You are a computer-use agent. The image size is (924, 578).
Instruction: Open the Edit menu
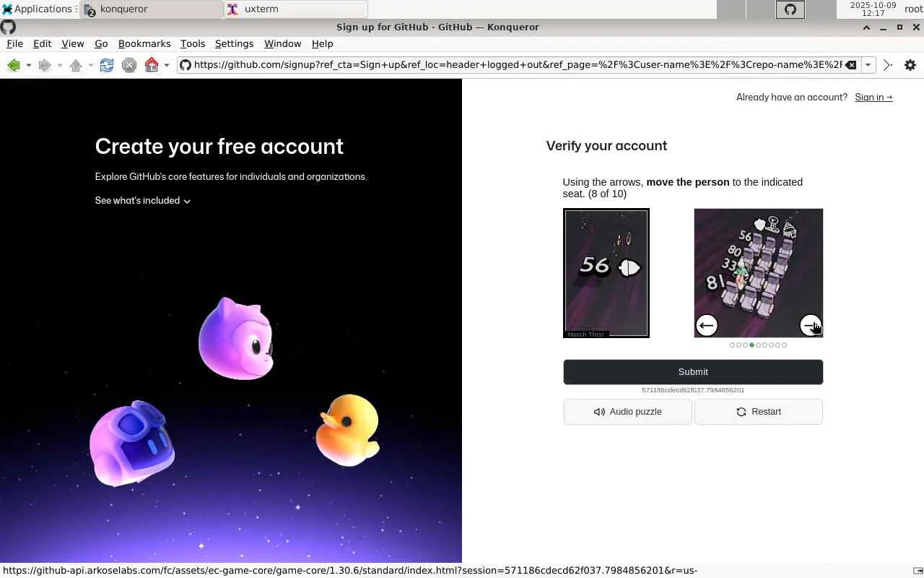42,44
